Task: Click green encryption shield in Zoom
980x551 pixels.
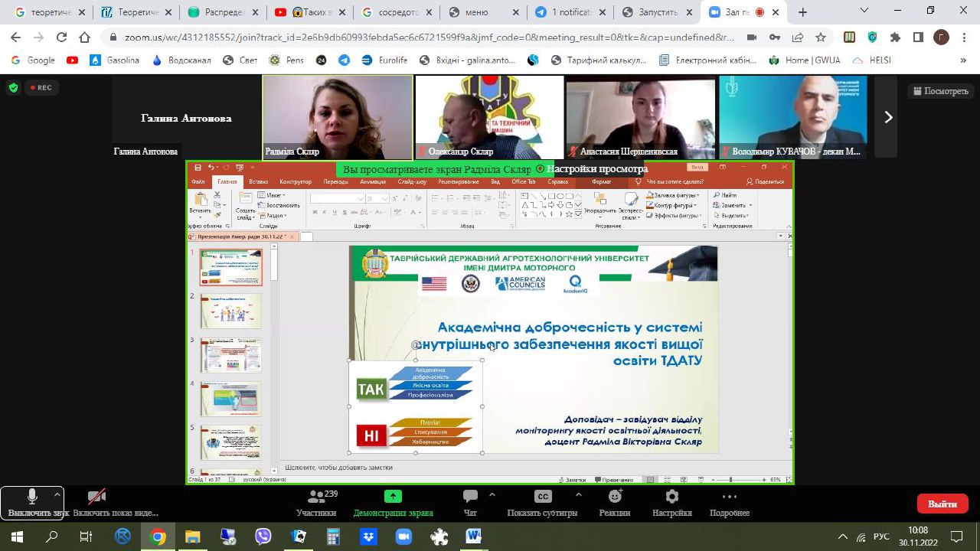Action: coord(13,87)
